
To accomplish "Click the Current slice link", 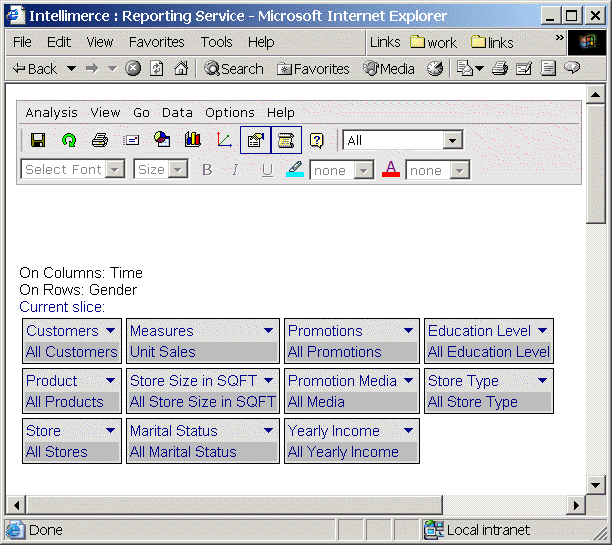I will pyautogui.click(x=62, y=307).
